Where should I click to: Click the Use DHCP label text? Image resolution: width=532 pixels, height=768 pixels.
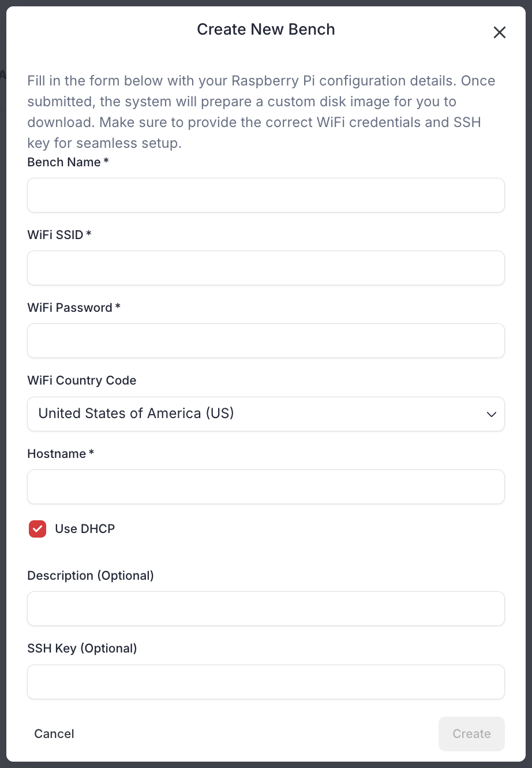pyautogui.click(x=84, y=528)
